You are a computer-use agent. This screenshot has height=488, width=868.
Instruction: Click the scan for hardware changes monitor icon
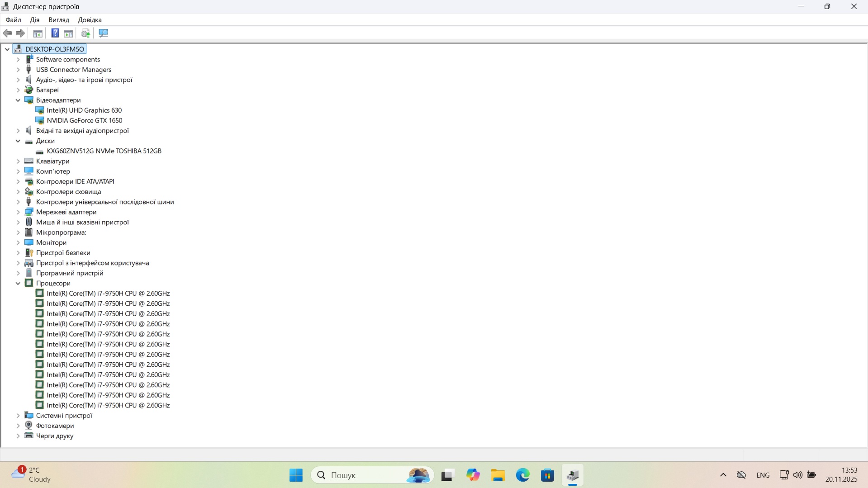coord(104,33)
